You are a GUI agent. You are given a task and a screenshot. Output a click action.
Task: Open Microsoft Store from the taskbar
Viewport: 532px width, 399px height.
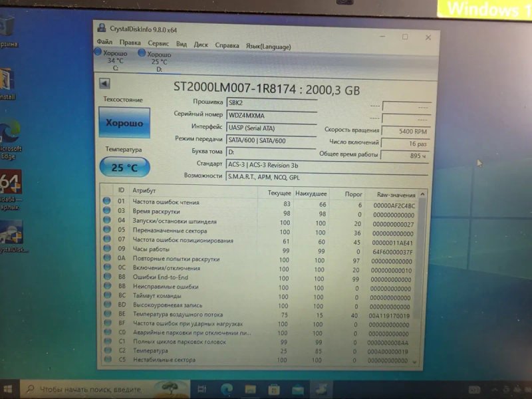274,390
